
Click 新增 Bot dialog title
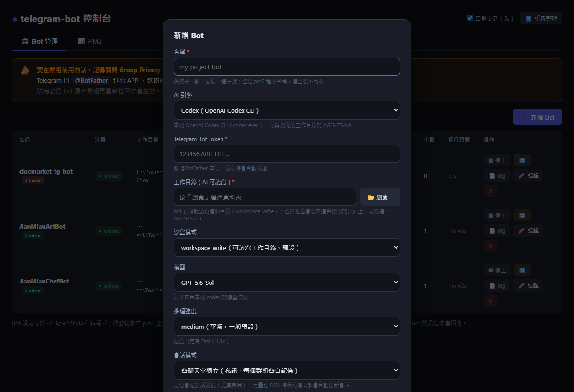[x=189, y=35]
